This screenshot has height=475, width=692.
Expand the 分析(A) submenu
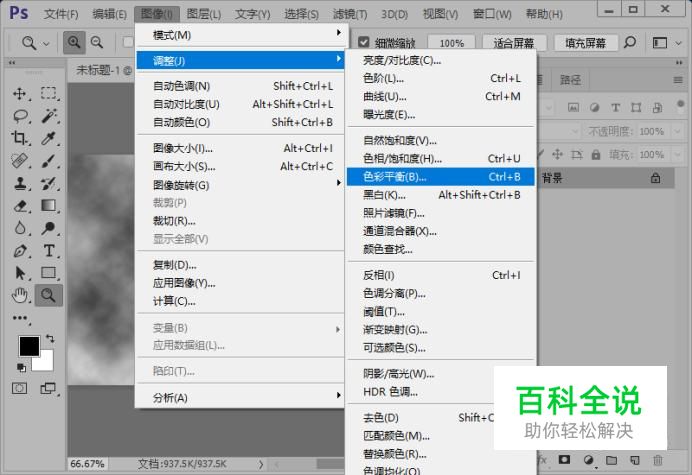pyautogui.click(x=241, y=398)
